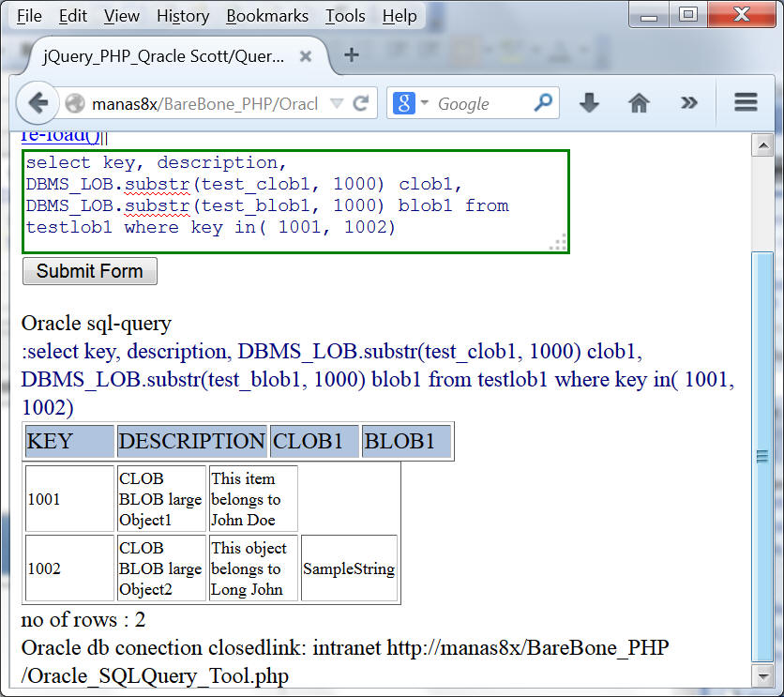This screenshot has width=784, height=697.
Task: Click 'Oracle db conection closedlink' status text
Action: click(x=163, y=648)
